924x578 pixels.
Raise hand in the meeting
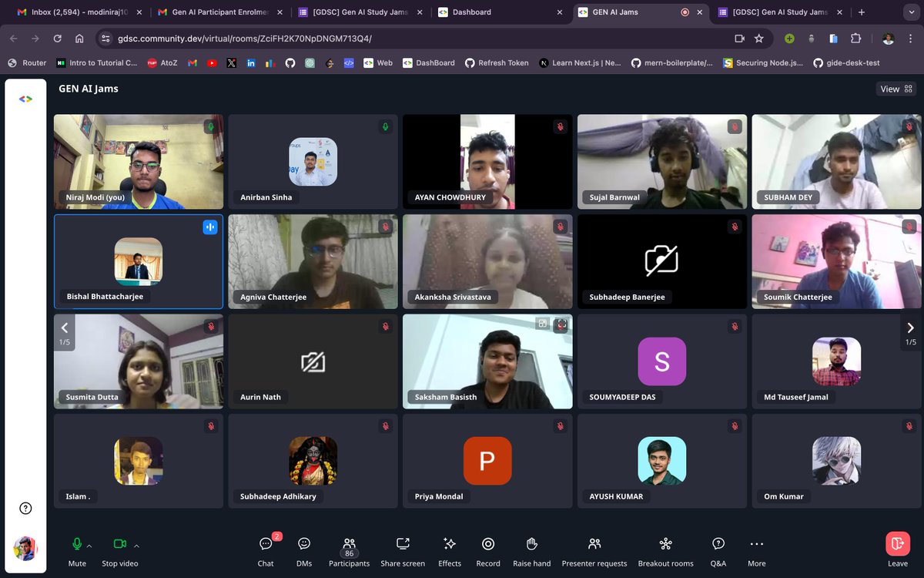[532, 551]
